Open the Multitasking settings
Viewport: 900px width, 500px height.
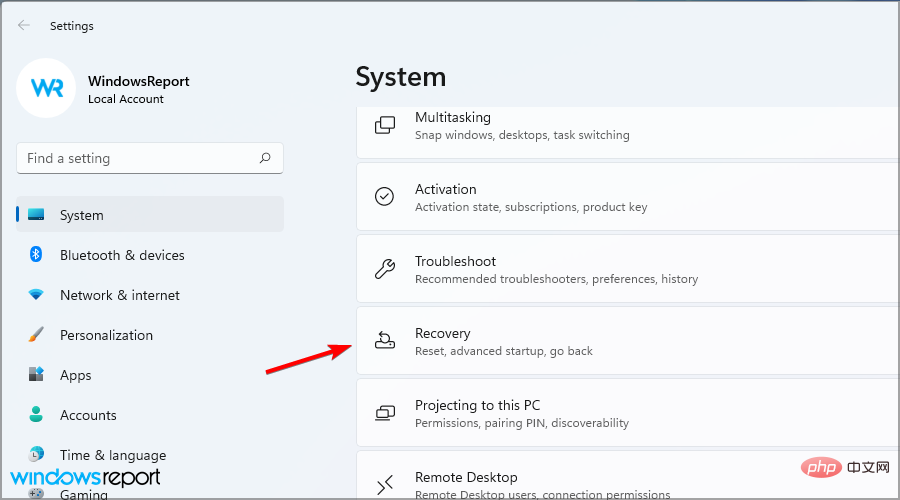pyautogui.click(x=628, y=133)
